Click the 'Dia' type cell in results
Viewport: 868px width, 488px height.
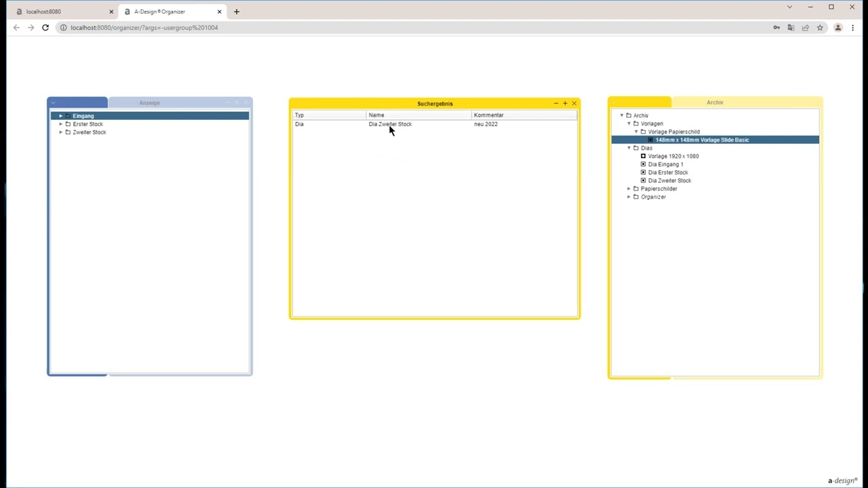click(299, 124)
